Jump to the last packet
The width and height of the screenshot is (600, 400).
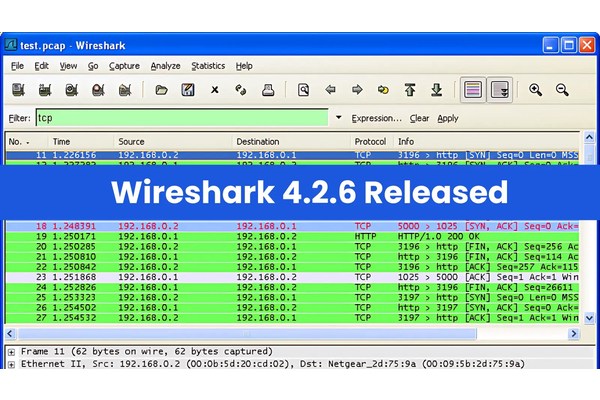tap(437, 90)
